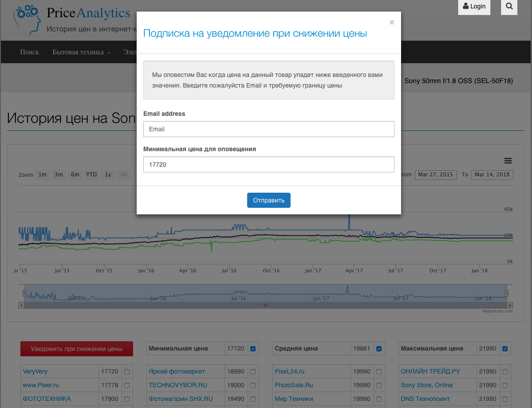Select the 1y zoom range
The image size is (532, 408).
108,175
